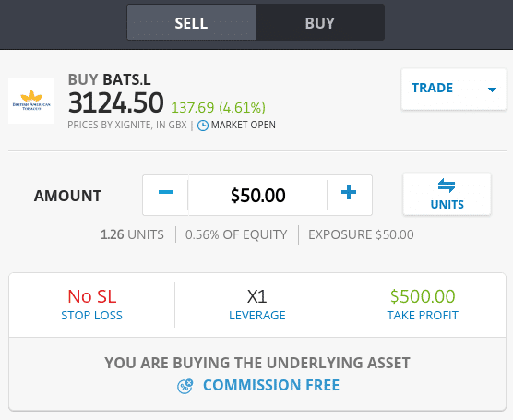Click the COMMISSION FREE link

pos(271,385)
